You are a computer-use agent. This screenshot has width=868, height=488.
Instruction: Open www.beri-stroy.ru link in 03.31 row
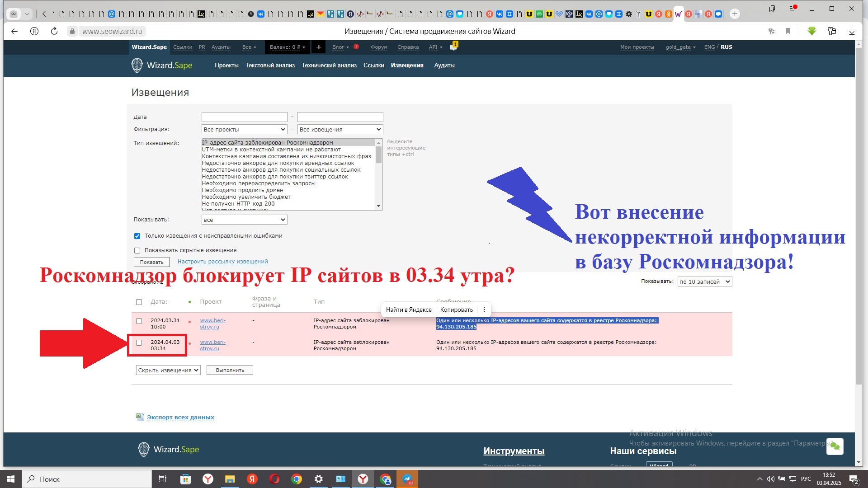coord(212,324)
